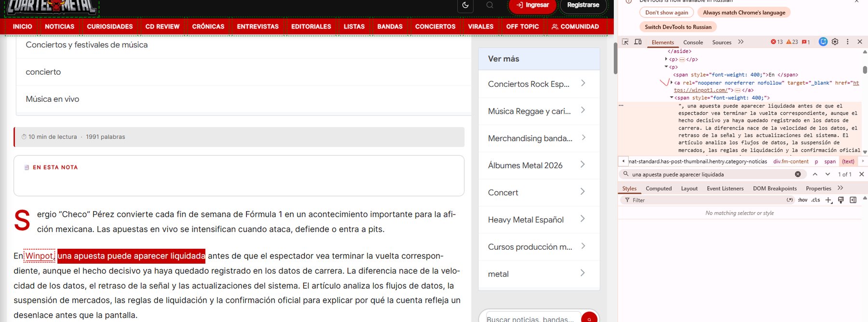Open the COMUNIDAD menu item

pyautogui.click(x=575, y=27)
